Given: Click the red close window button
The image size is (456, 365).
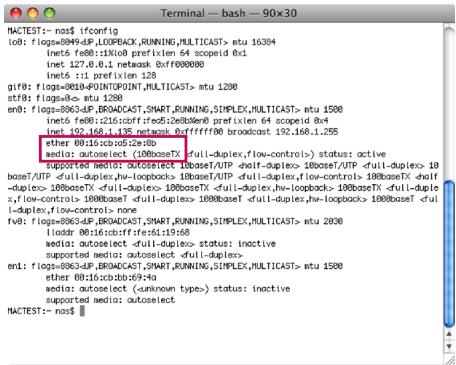Looking at the screenshot, I should (16, 13).
